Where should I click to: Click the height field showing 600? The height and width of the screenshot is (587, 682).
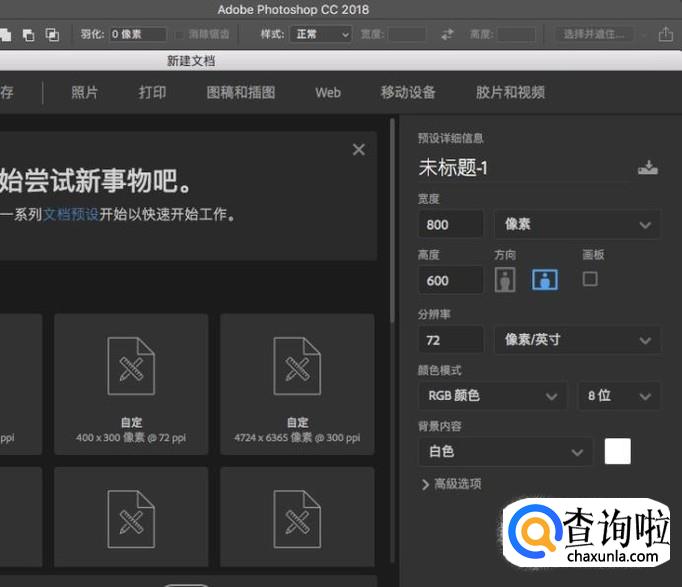[x=451, y=280]
